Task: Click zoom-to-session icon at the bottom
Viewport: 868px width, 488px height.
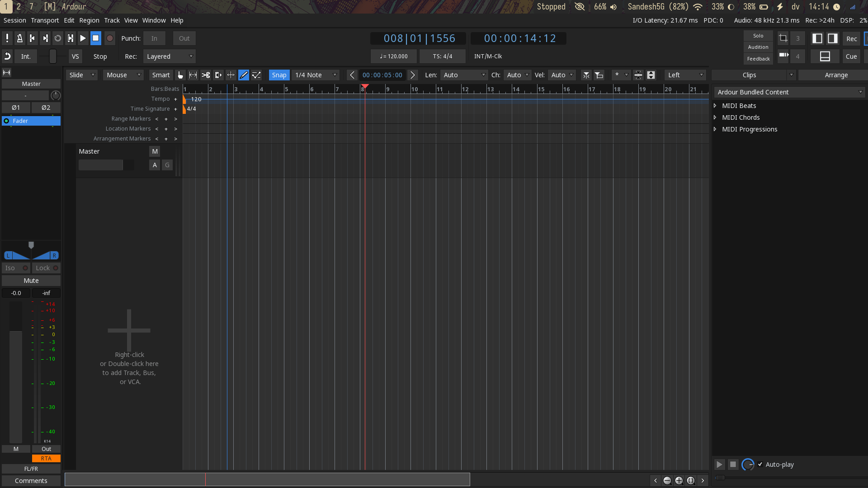Action: point(691,481)
